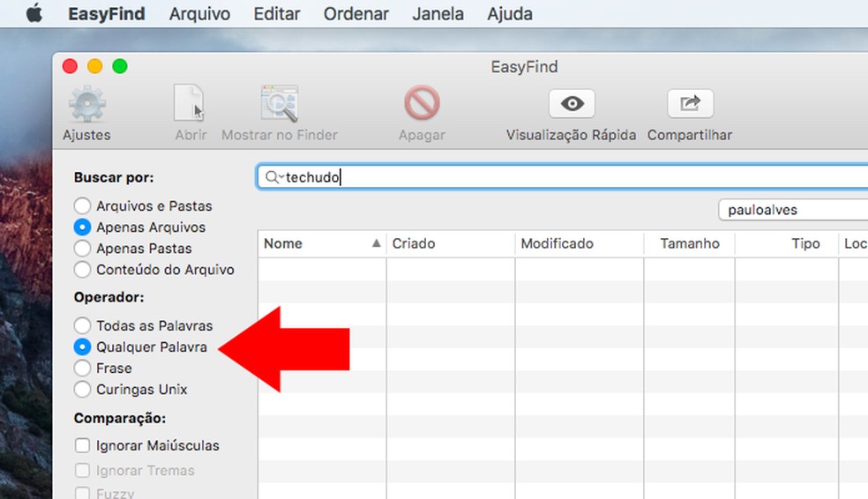Click the Compartilhar share icon
The height and width of the screenshot is (499, 868).
691,103
